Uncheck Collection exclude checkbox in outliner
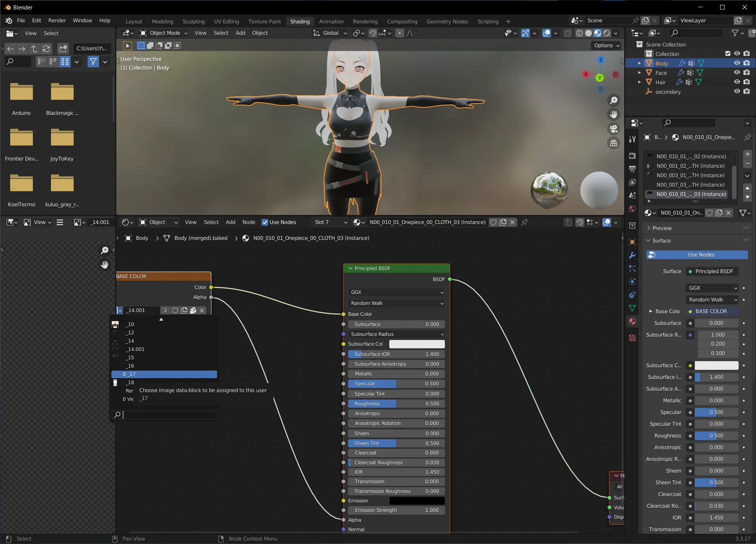 pyautogui.click(x=728, y=54)
